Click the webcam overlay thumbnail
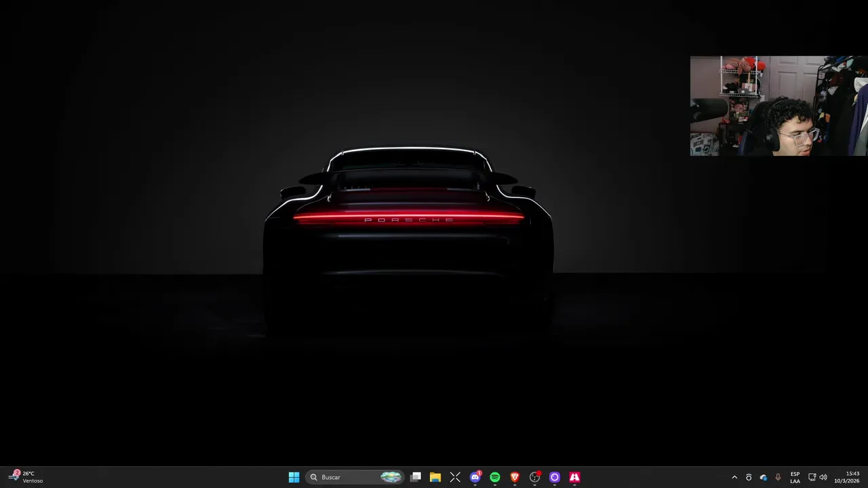 click(x=778, y=106)
